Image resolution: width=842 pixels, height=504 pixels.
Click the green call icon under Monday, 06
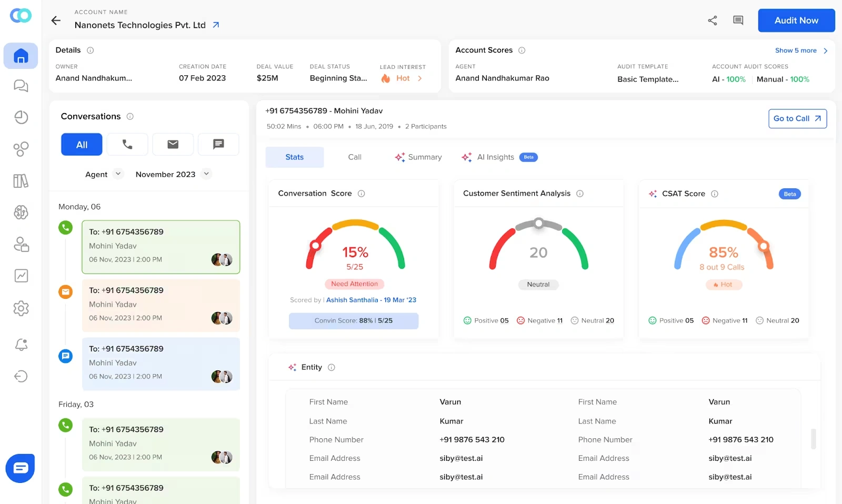(65, 228)
